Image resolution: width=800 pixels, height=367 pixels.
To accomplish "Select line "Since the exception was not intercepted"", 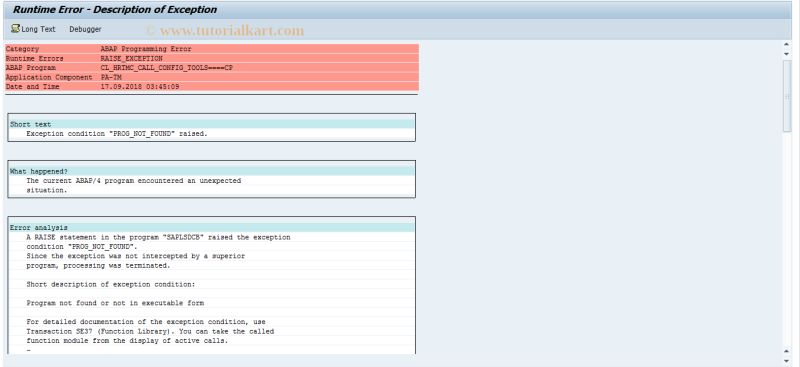I will [x=136, y=256].
